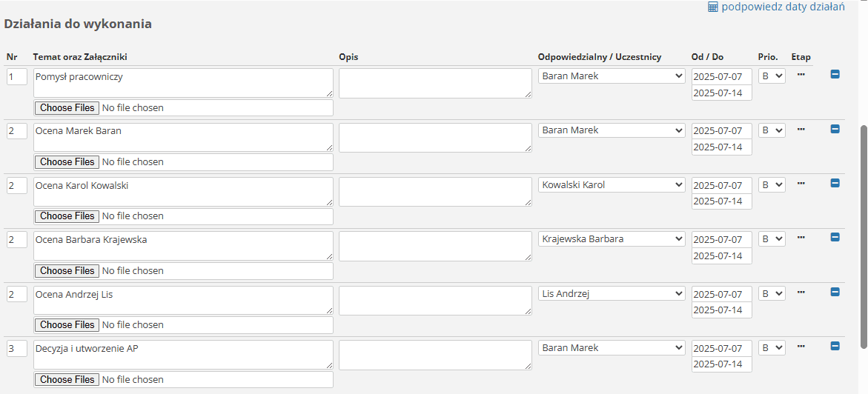Viewport: 868px width, 394px height.
Task: Choose Files for Decyzja i utworzenie AP
Action: click(x=67, y=380)
